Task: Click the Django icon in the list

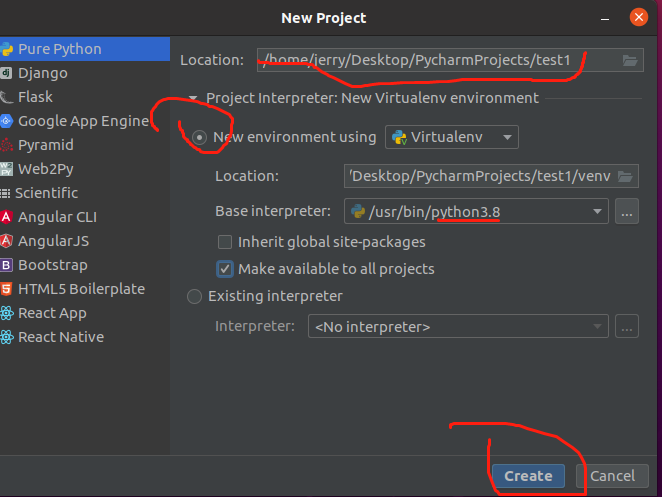Action: click(6, 73)
